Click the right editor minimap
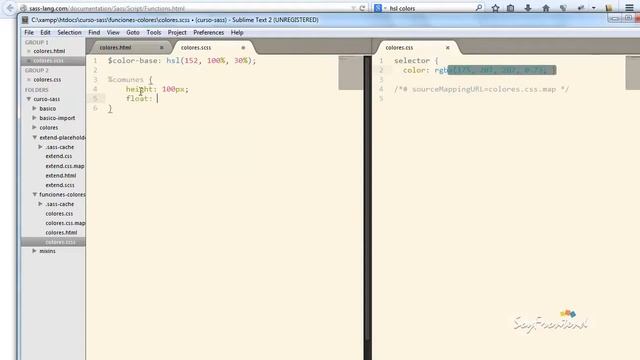This screenshot has height=360, width=640. pos(633,73)
